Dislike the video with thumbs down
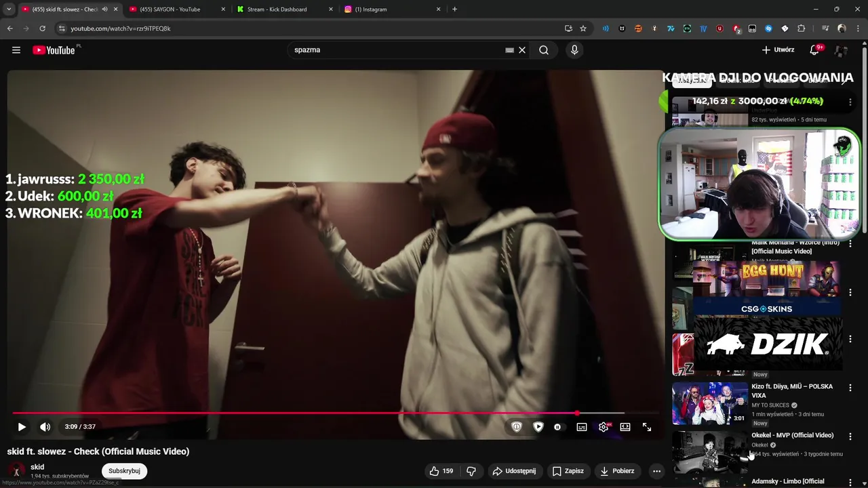Image resolution: width=868 pixels, height=488 pixels. point(471,471)
